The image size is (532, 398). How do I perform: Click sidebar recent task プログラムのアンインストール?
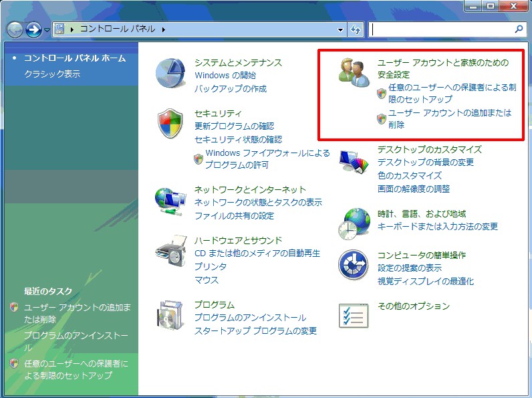click(x=76, y=341)
